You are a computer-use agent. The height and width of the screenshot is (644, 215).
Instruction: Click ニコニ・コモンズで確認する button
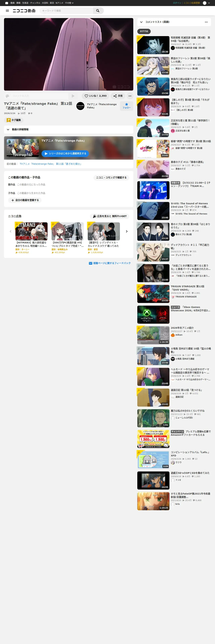111,178
